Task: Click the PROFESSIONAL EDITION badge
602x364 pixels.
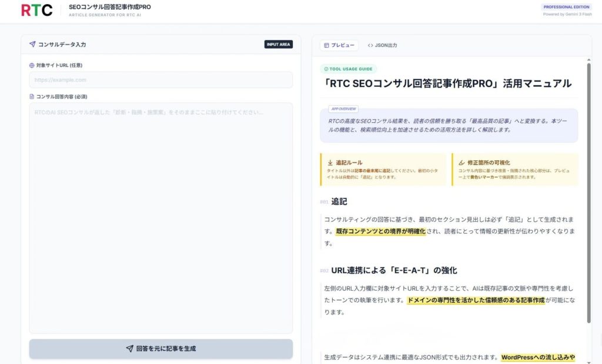Action: pyautogui.click(x=567, y=7)
